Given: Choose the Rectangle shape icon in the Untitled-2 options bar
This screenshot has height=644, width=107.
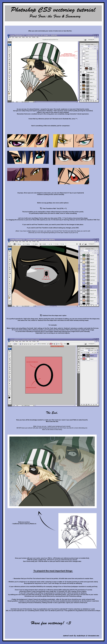Looking at the screenshot, I should tap(24, 344).
